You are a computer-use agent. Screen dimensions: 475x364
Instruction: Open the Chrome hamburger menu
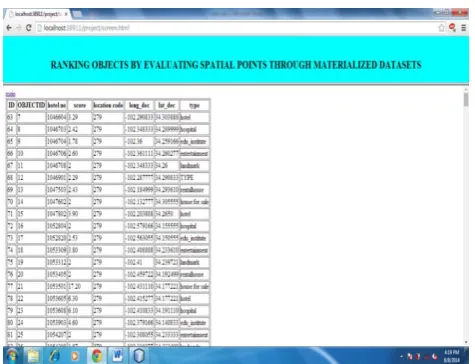tap(463, 28)
